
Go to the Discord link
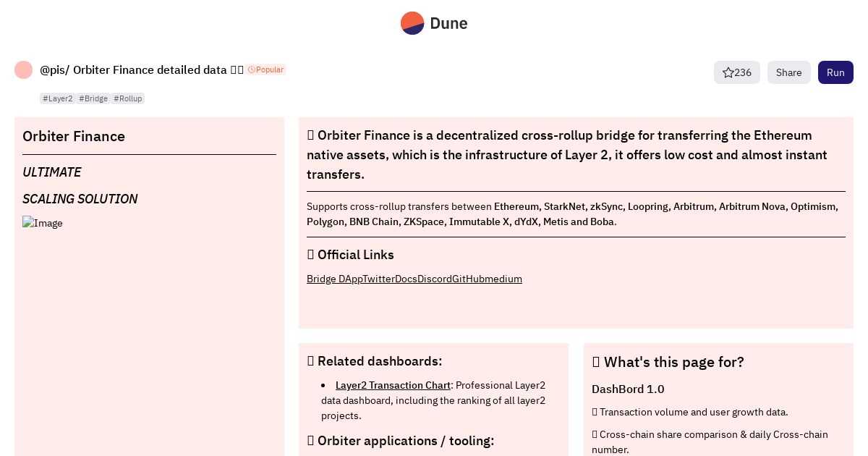(434, 279)
